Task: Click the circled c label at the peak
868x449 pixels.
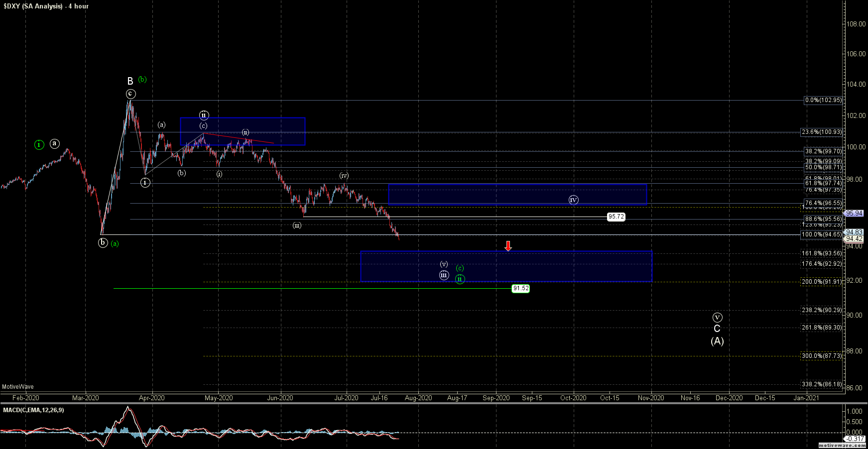Action: (130, 94)
